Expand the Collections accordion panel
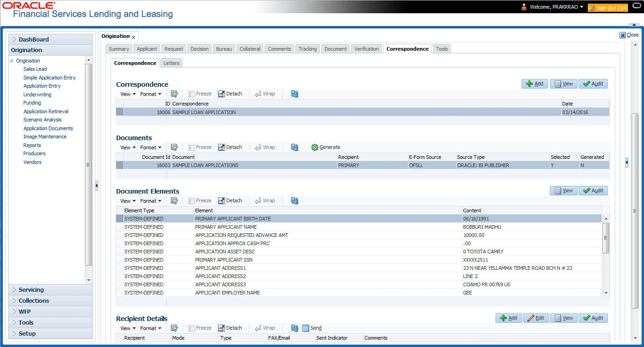This screenshot has height=347, width=644. click(x=50, y=300)
